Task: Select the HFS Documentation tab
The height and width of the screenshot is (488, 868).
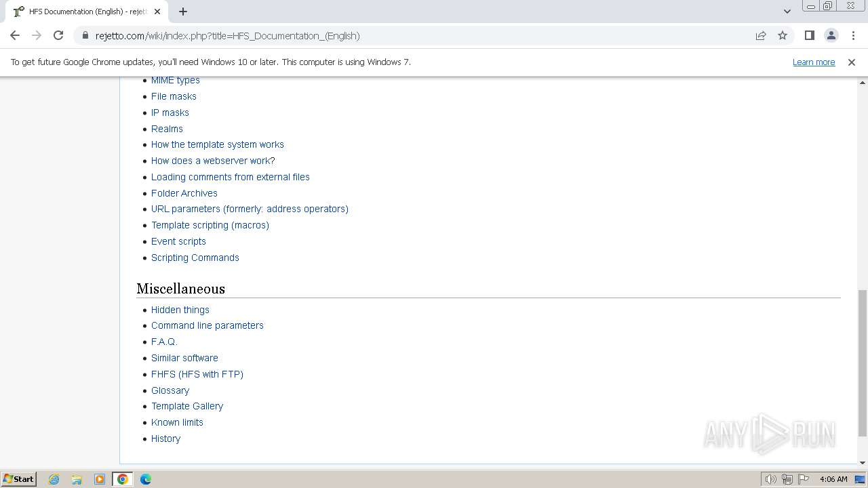Action: coord(87,12)
